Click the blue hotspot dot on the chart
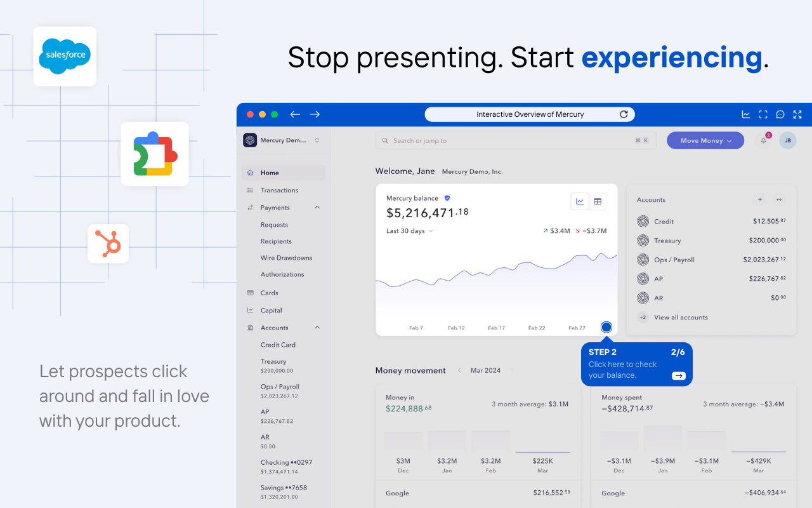Viewport: 812px width, 508px height. (606, 327)
